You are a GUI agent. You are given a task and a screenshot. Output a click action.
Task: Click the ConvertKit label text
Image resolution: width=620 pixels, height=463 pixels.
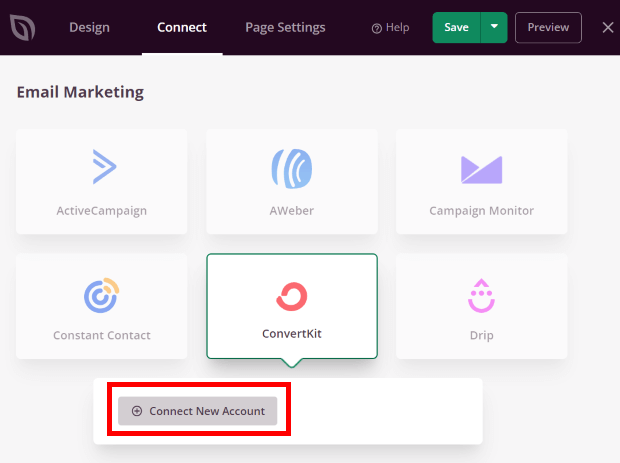[x=292, y=334]
